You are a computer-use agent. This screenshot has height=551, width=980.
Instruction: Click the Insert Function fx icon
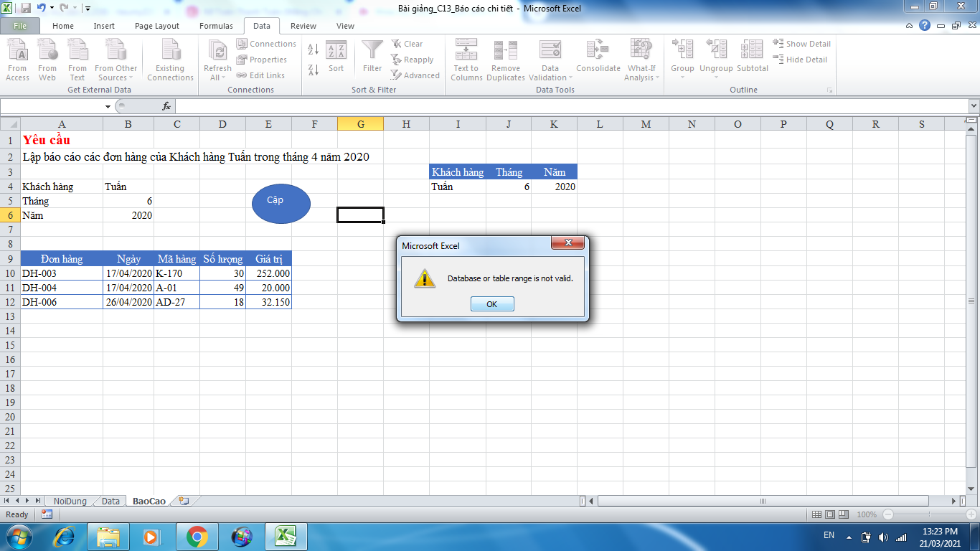click(x=166, y=106)
